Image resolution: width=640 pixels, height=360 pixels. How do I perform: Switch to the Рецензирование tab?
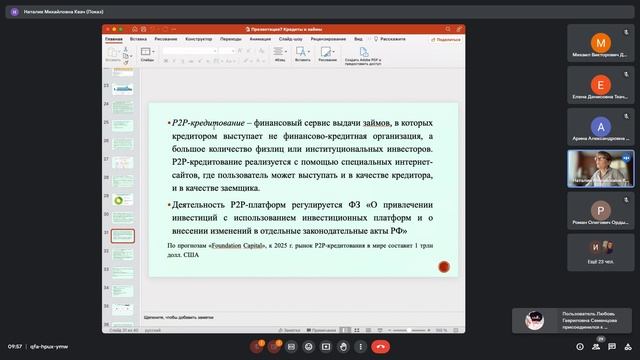point(328,39)
